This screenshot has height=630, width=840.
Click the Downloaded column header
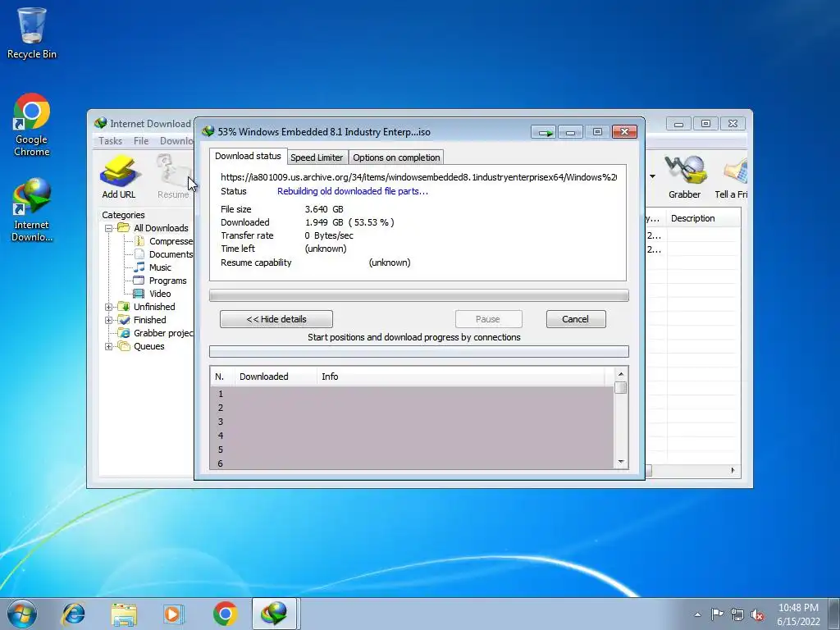[276, 377]
